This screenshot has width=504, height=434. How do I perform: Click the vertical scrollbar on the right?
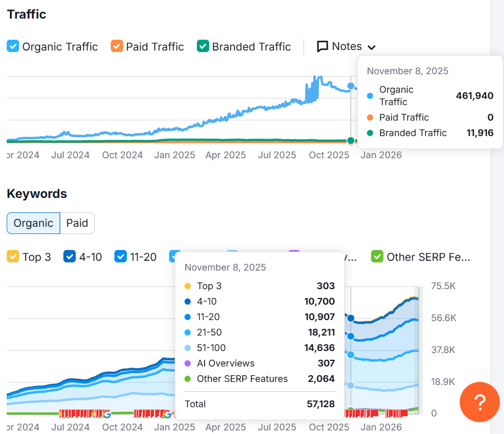[x=497, y=206]
